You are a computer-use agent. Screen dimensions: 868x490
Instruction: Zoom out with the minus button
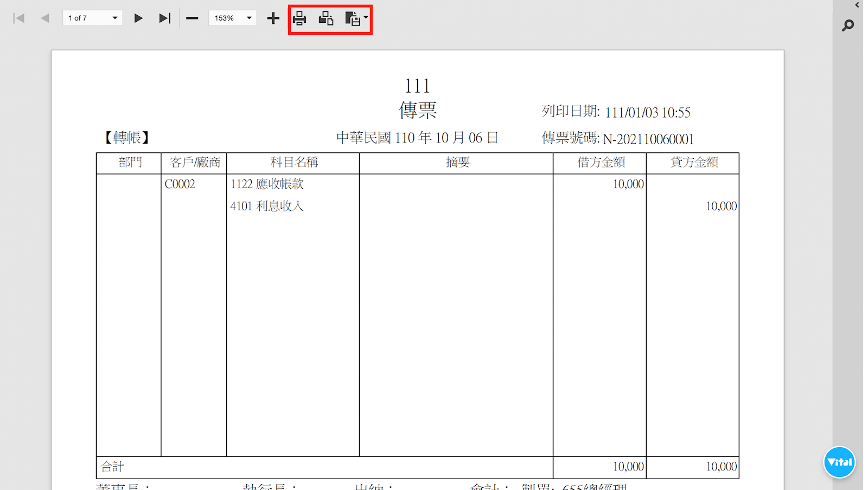192,18
